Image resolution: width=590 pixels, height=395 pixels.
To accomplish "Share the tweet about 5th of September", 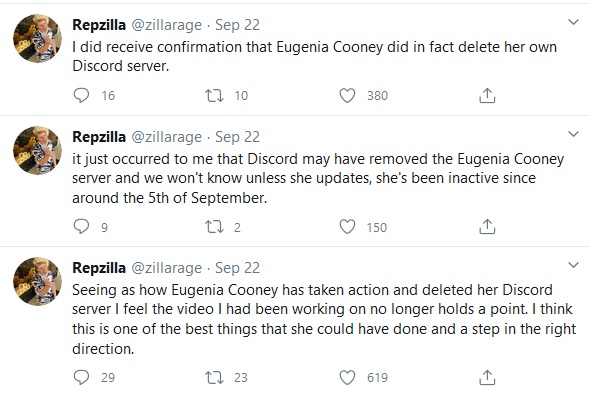I will pos(487,227).
